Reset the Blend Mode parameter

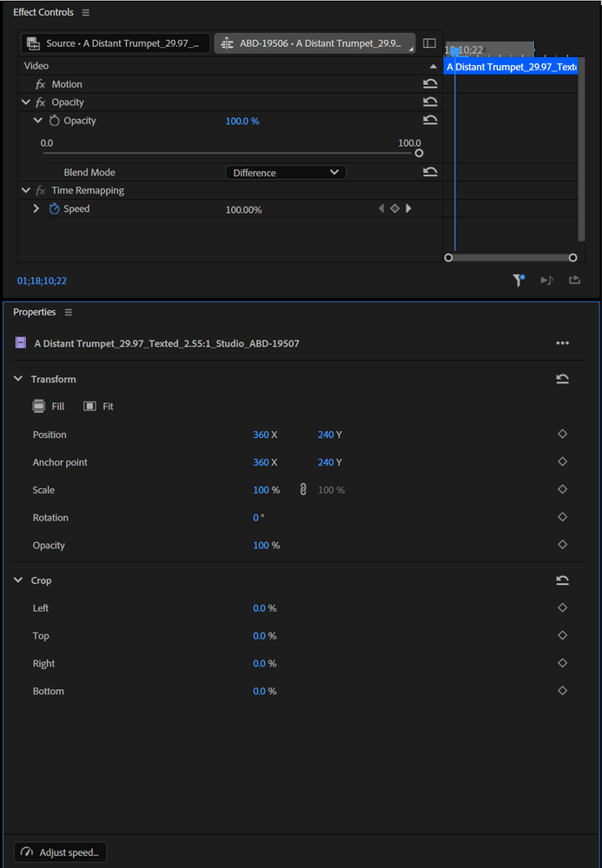click(x=430, y=172)
